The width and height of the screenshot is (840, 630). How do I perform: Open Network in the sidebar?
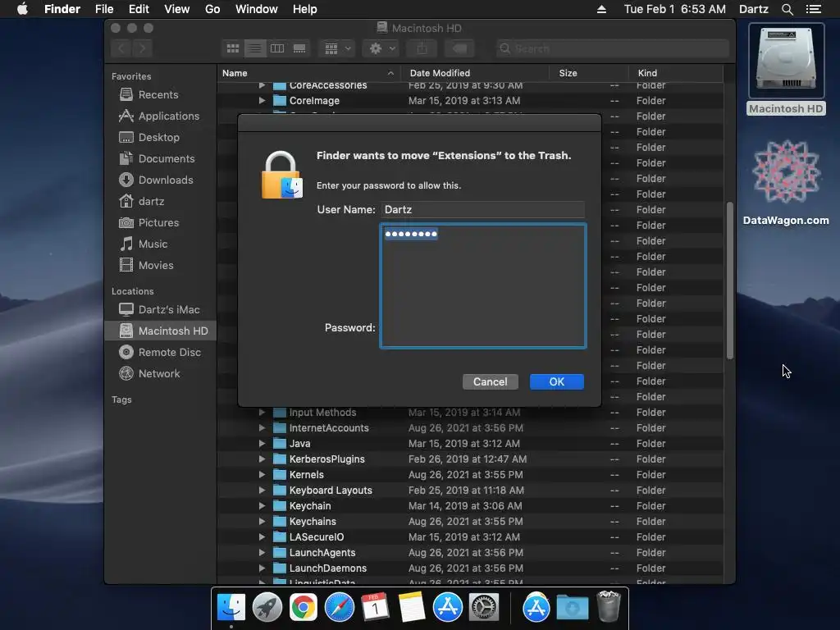(x=158, y=374)
